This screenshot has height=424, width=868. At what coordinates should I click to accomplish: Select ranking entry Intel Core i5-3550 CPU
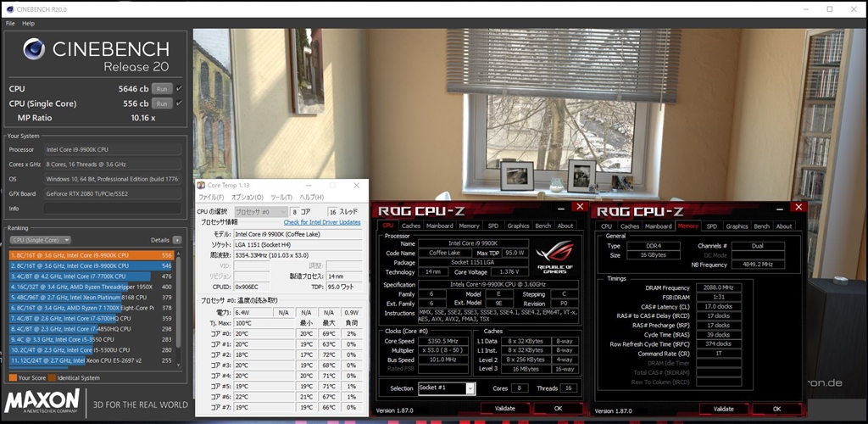point(92,339)
